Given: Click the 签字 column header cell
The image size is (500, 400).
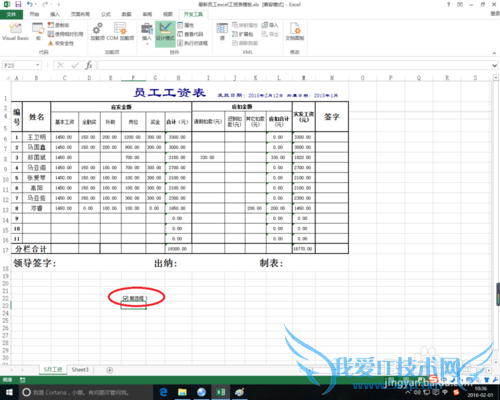Looking at the screenshot, I should (332, 117).
